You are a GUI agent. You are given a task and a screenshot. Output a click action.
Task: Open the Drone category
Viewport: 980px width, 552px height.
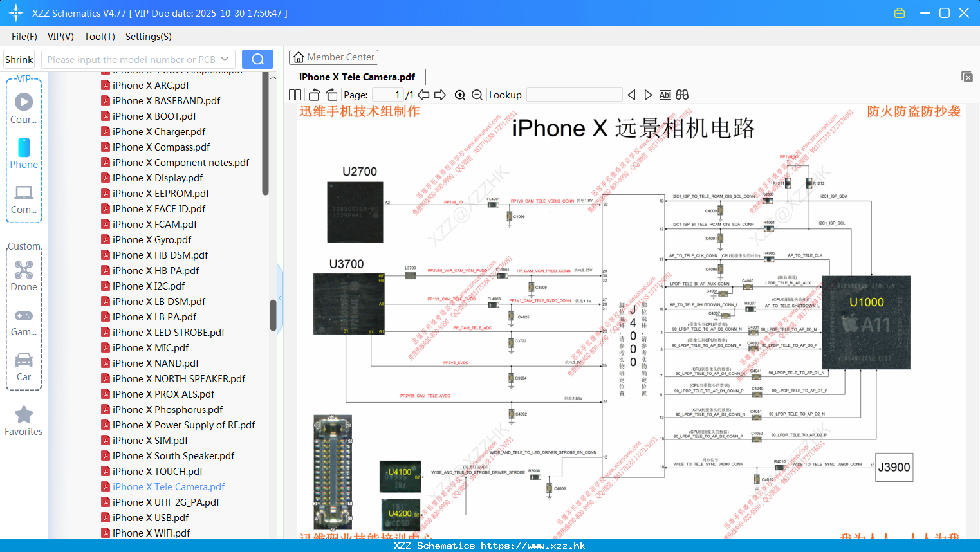(24, 276)
